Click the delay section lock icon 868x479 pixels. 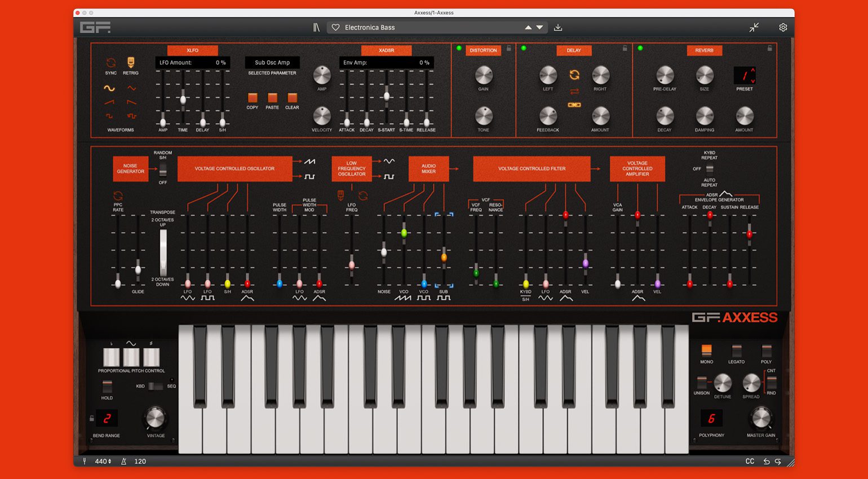(625, 48)
